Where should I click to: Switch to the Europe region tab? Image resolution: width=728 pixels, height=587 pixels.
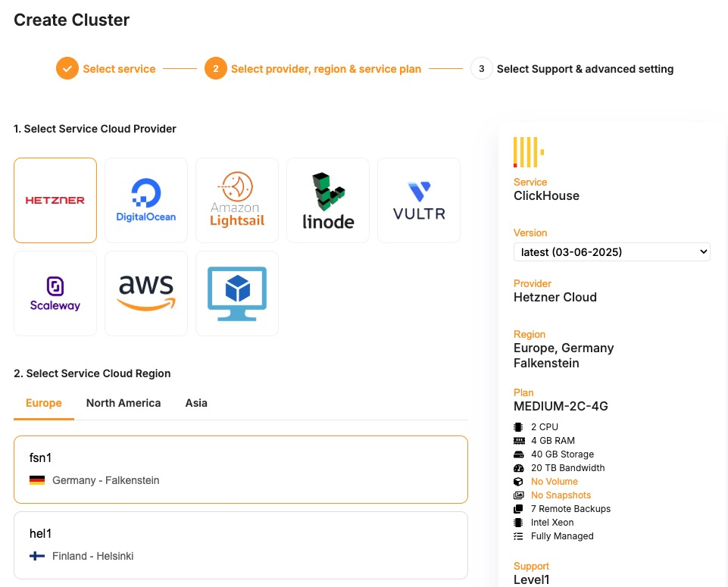(x=44, y=403)
